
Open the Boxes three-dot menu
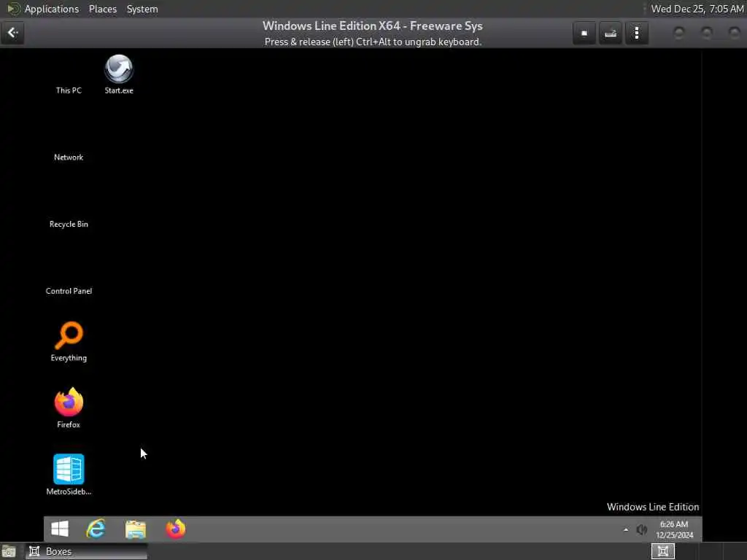[636, 33]
